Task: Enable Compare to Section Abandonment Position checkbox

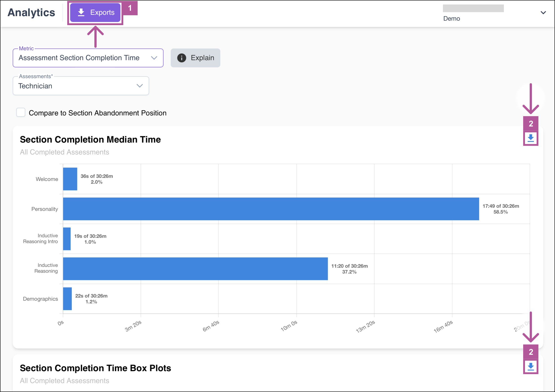Action: 21,112
